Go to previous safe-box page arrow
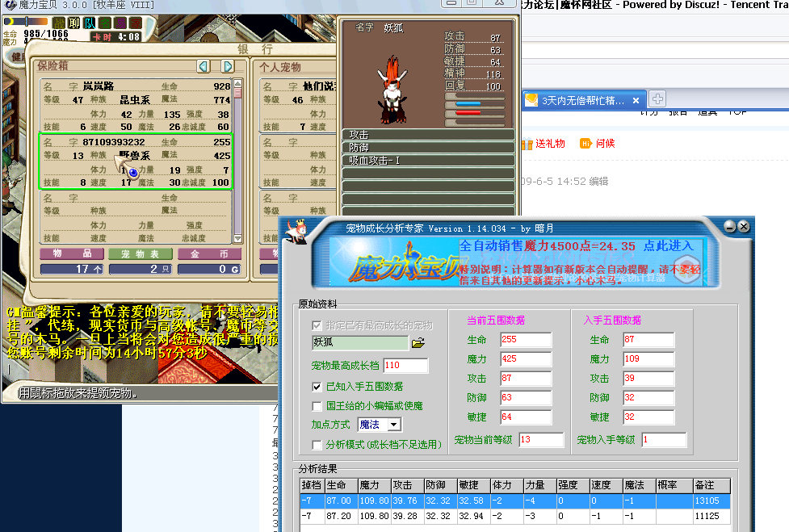 point(204,66)
